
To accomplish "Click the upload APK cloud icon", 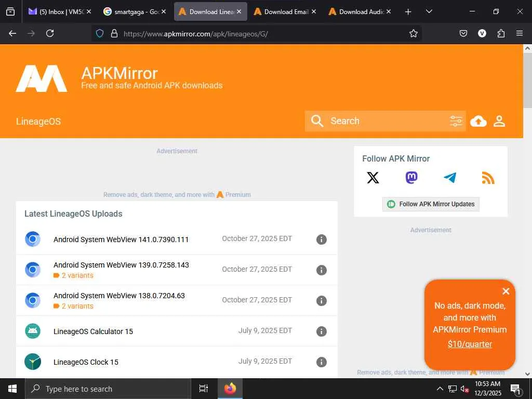I will pyautogui.click(x=478, y=121).
